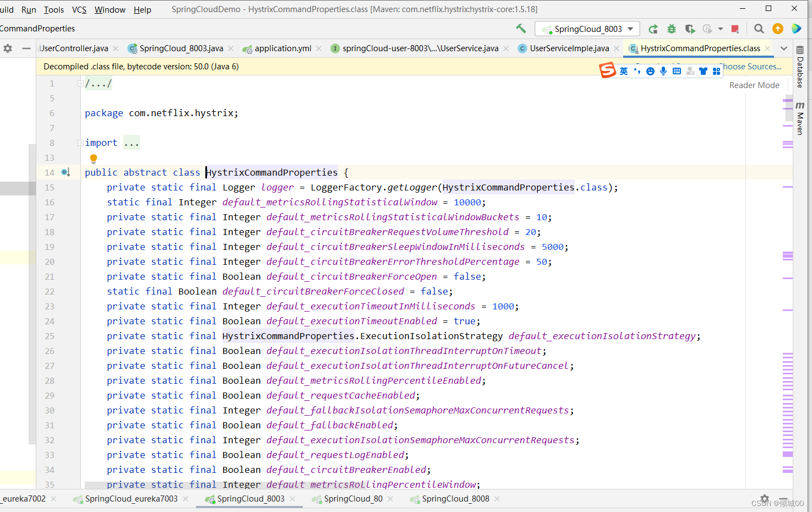812x512 pixels.
Task: Expand the folded imports at line 8
Action: 80,143
